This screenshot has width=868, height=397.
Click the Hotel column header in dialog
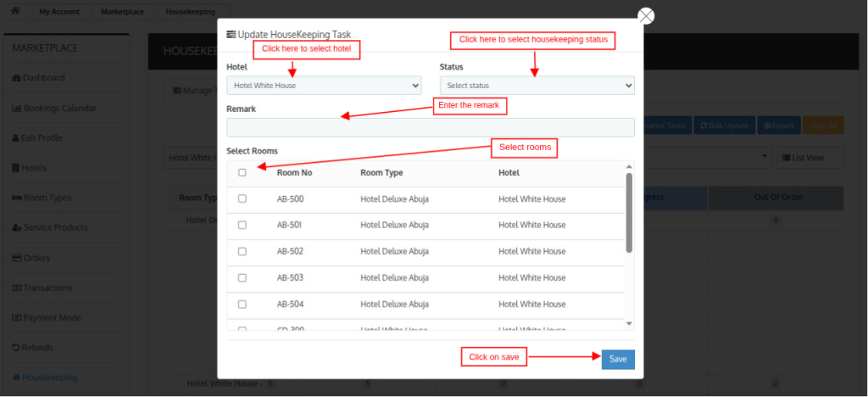(x=509, y=173)
